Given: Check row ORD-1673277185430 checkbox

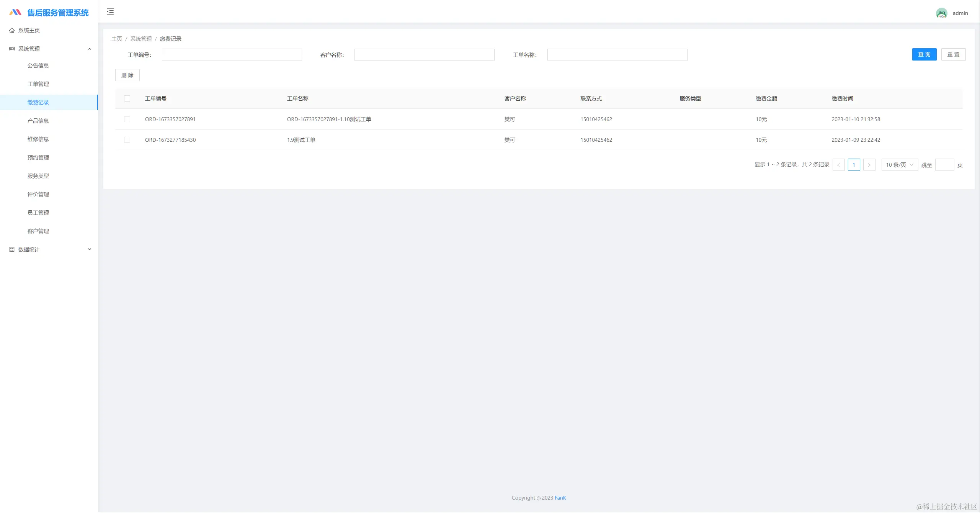Looking at the screenshot, I should (x=127, y=140).
